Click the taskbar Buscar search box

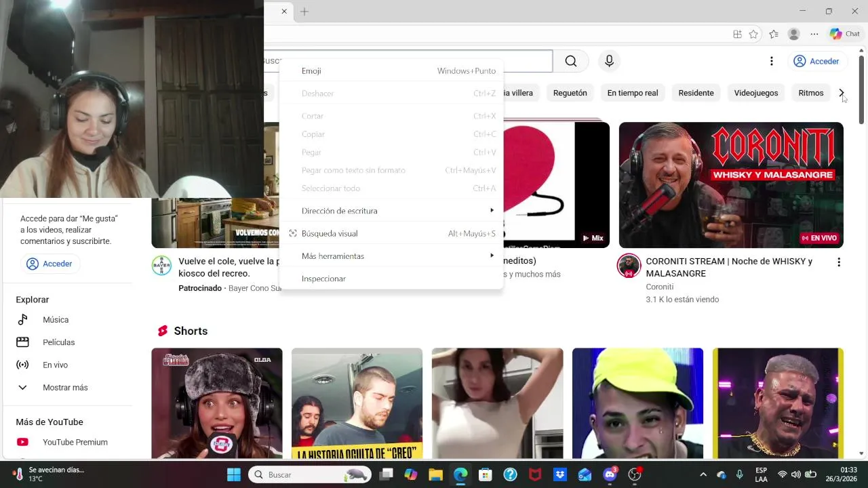[310, 474]
